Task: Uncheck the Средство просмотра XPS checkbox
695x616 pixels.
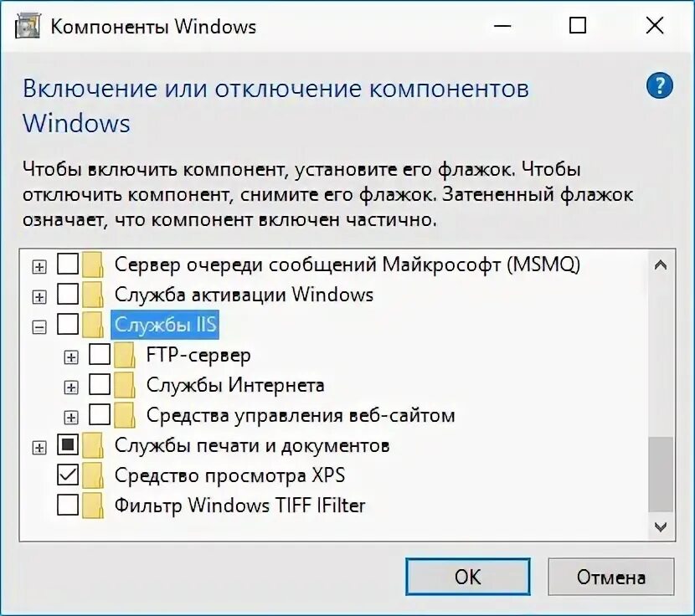Action: (68, 475)
